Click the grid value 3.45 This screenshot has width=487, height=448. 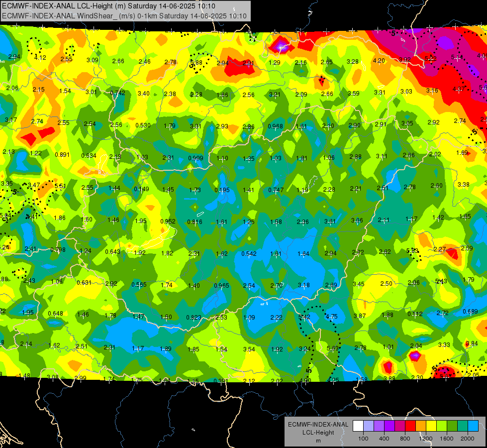(359, 284)
